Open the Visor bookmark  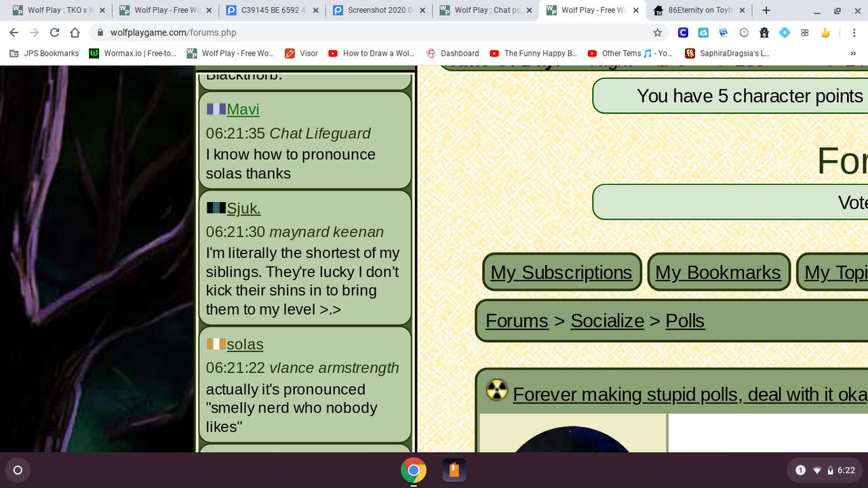point(301,54)
